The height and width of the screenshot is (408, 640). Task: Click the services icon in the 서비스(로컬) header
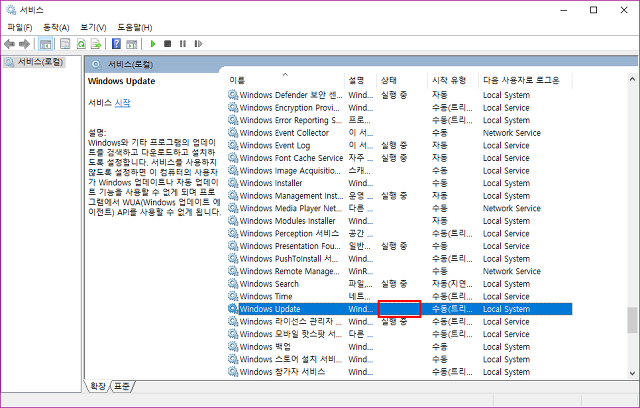[97, 64]
